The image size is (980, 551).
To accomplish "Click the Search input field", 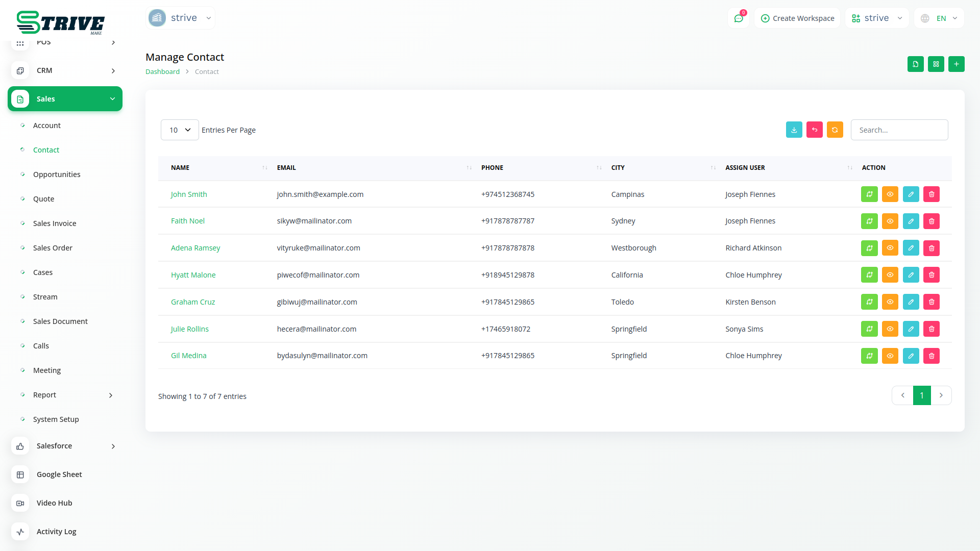I will click(x=899, y=130).
